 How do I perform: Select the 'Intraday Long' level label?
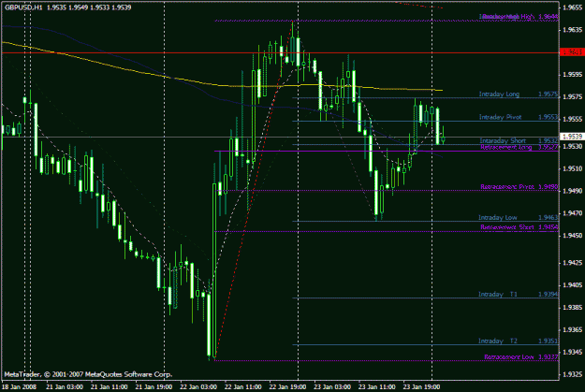[x=499, y=94]
